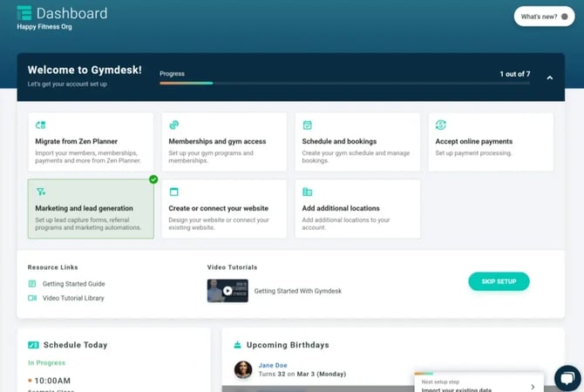Image resolution: width=584 pixels, height=392 pixels.
Task: Click the green completed checkmark on Marketing card
Action: (x=153, y=179)
